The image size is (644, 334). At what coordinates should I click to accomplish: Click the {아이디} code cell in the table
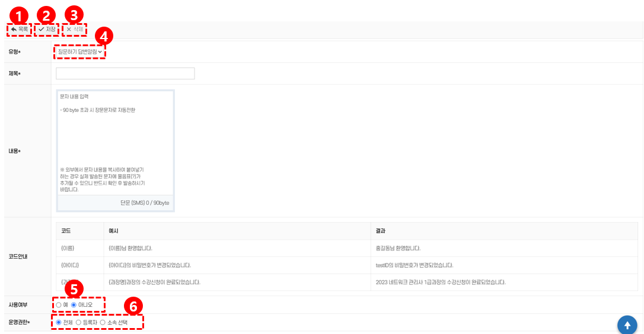coord(69,265)
